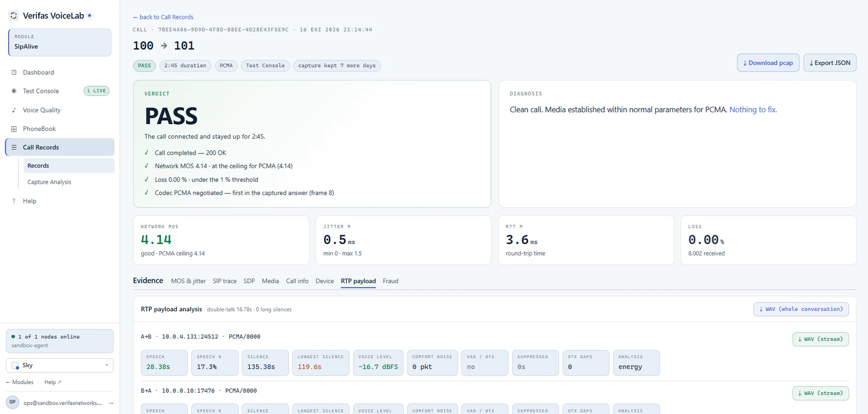Show the Media tab
The width and height of the screenshot is (868, 414).
tap(270, 281)
